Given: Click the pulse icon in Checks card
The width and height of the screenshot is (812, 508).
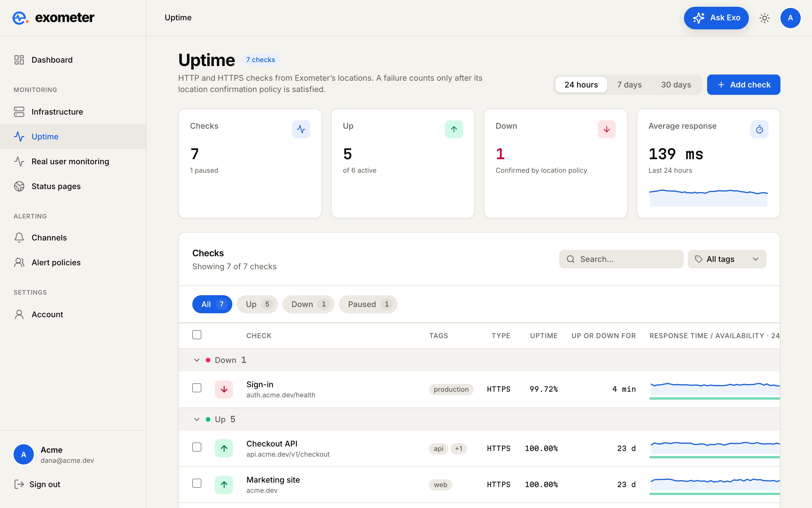Looking at the screenshot, I should click(x=301, y=129).
